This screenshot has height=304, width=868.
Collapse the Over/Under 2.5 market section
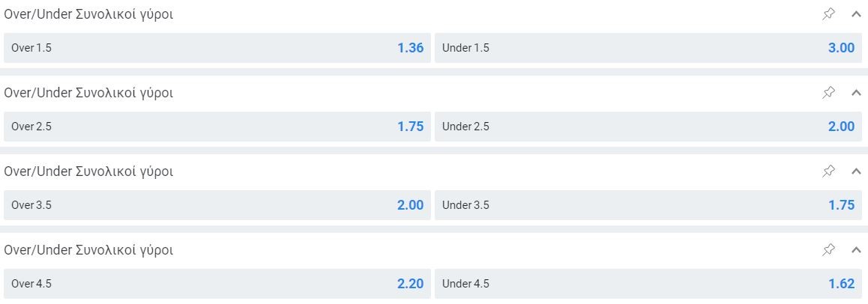[856, 93]
